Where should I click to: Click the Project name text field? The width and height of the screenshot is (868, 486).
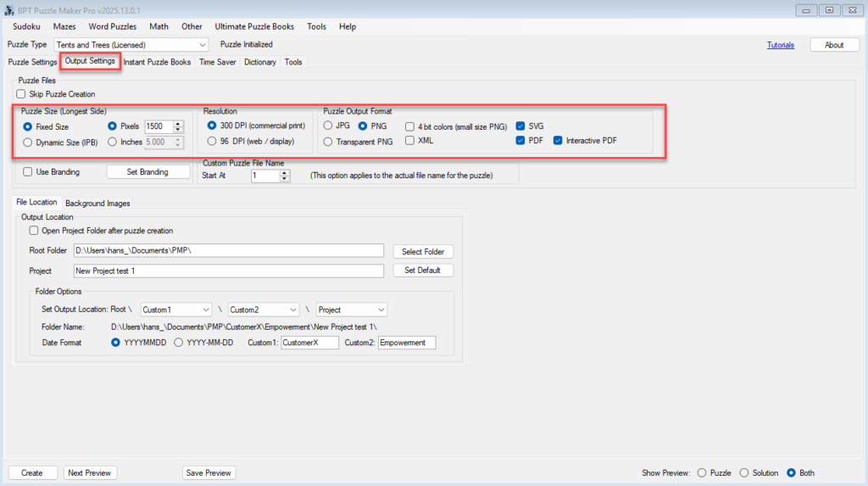tap(229, 271)
